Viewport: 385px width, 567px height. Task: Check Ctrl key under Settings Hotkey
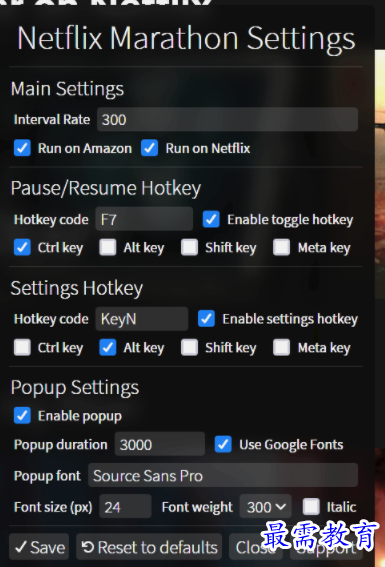point(22,348)
